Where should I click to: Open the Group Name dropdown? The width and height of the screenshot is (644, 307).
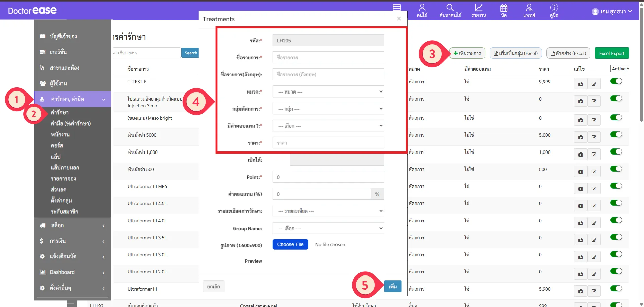coord(328,229)
